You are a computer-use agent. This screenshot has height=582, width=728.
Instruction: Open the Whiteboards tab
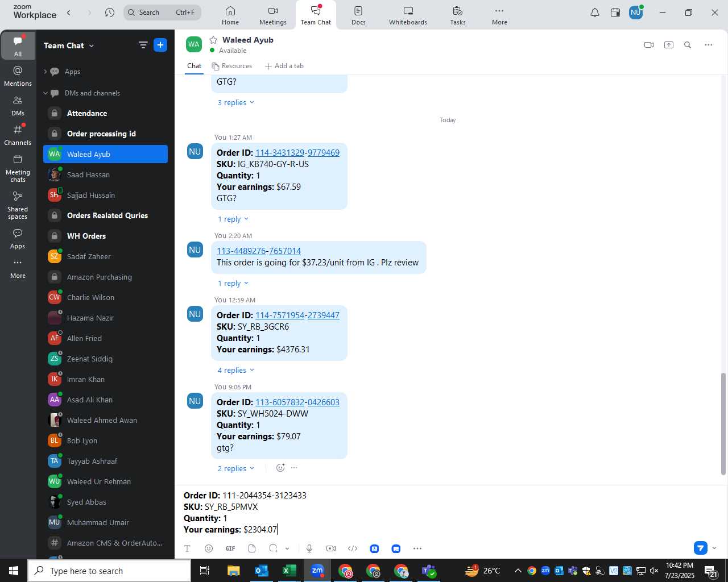[408, 15]
